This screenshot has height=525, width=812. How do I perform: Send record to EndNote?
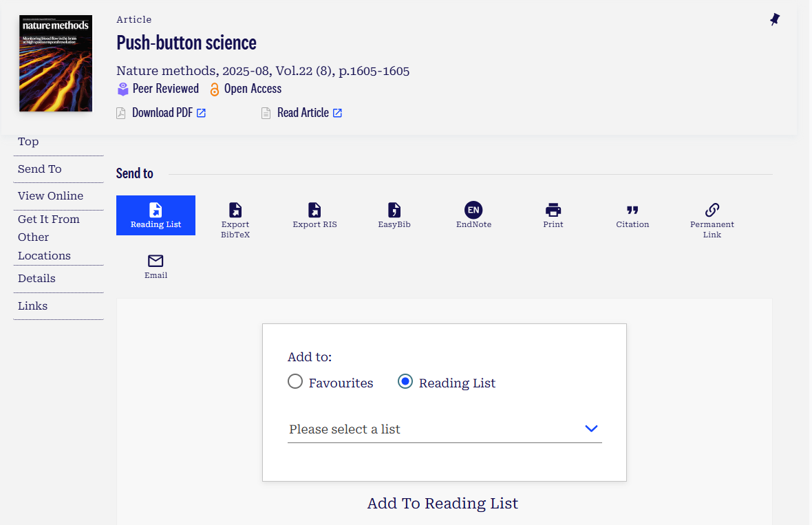pos(473,215)
